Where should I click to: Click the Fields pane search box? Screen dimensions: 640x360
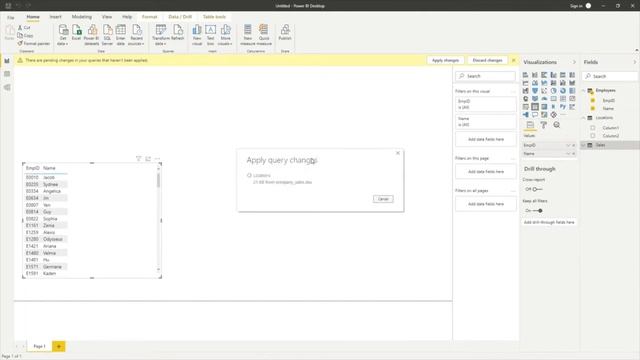click(x=610, y=76)
